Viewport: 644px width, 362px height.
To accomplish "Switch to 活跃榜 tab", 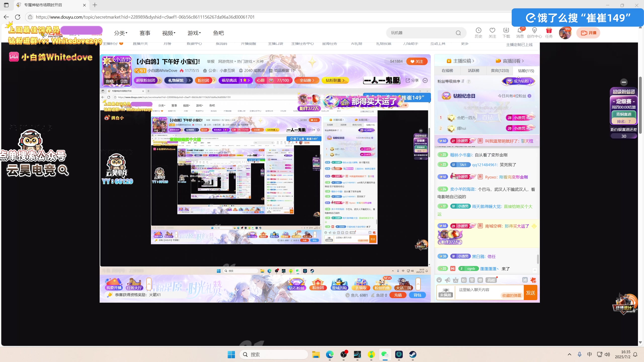I will click(x=473, y=71).
